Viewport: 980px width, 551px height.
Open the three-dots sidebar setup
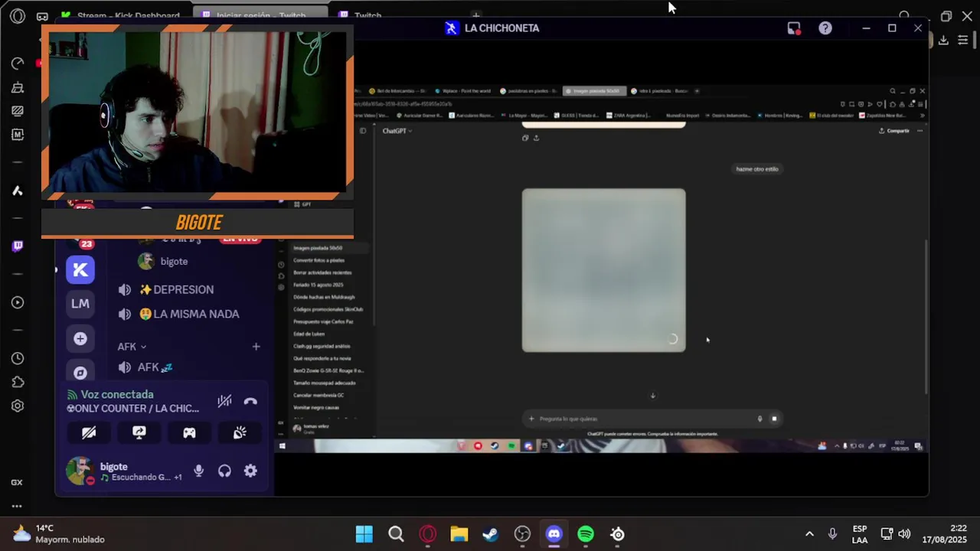pyautogui.click(x=17, y=506)
